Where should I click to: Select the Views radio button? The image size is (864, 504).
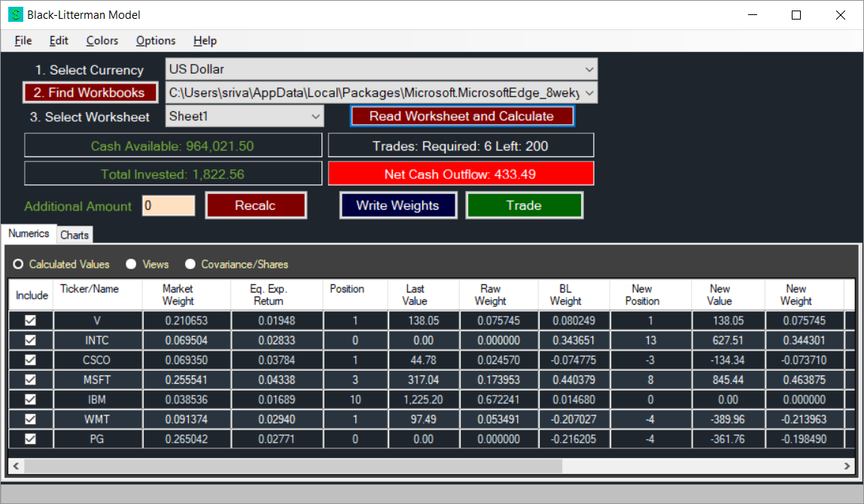131,264
